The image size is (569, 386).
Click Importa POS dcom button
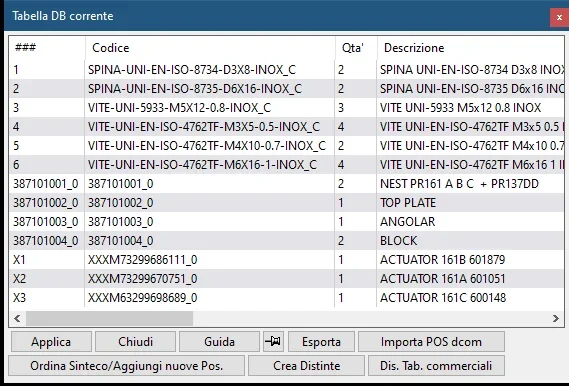click(431, 341)
